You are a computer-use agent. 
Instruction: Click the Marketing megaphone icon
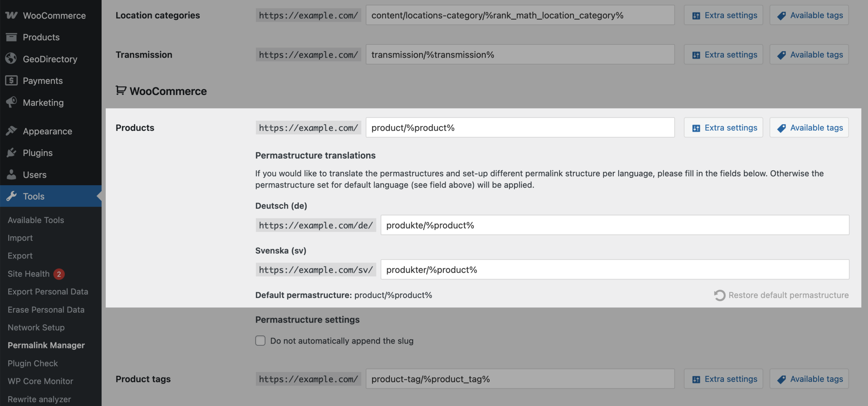(x=11, y=102)
